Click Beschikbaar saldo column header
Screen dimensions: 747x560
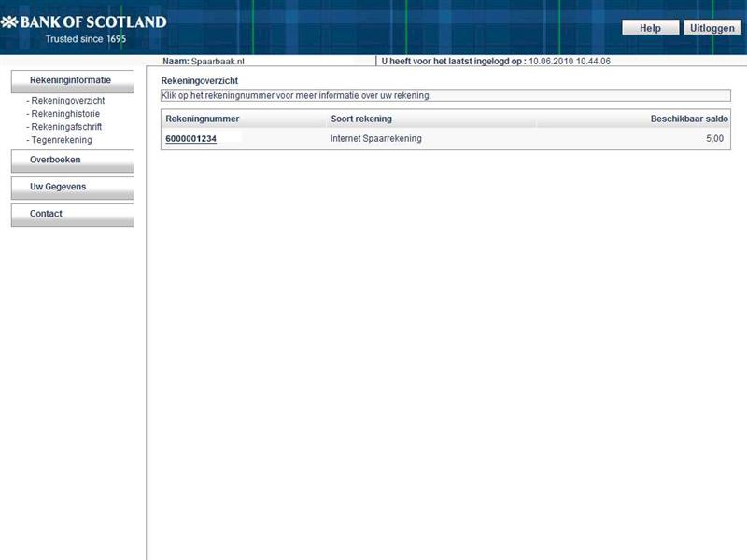(x=689, y=119)
